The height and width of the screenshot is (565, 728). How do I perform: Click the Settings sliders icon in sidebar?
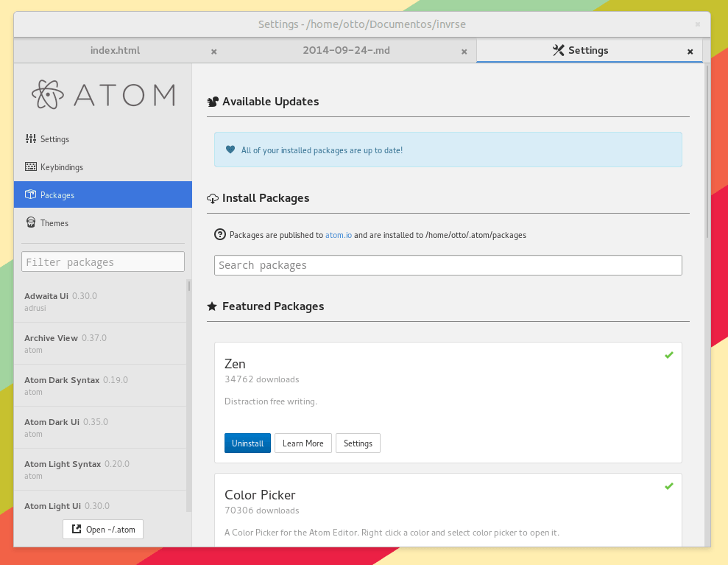(31, 138)
